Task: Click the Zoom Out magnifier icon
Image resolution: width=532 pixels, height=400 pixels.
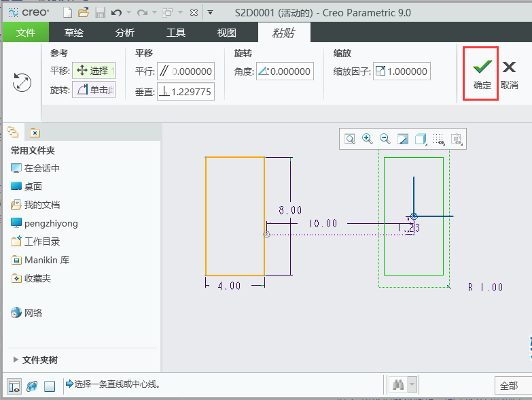Action: (385, 139)
